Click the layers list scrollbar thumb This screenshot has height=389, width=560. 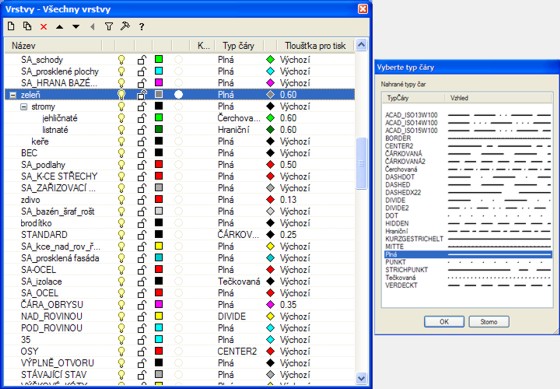[361, 164]
